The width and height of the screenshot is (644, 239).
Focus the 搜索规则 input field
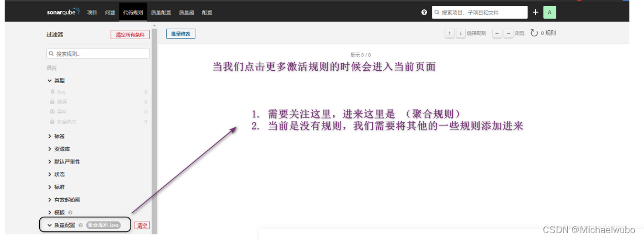(x=98, y=54)
